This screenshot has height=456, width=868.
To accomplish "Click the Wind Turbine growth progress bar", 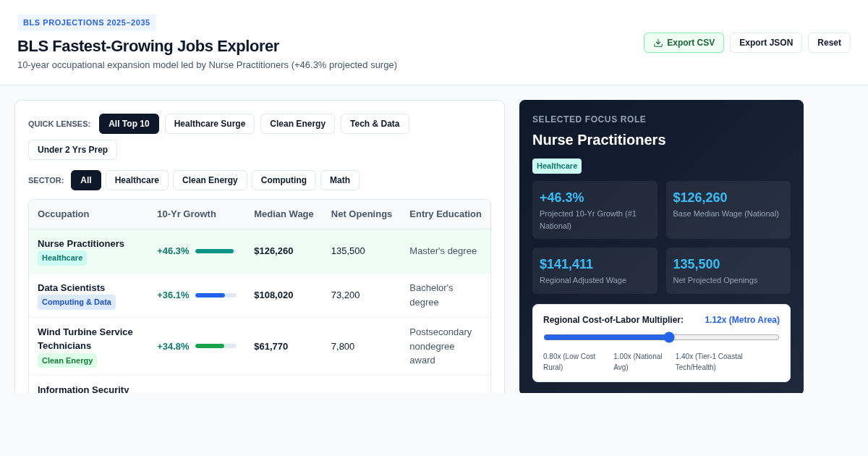I will (216, 346).
